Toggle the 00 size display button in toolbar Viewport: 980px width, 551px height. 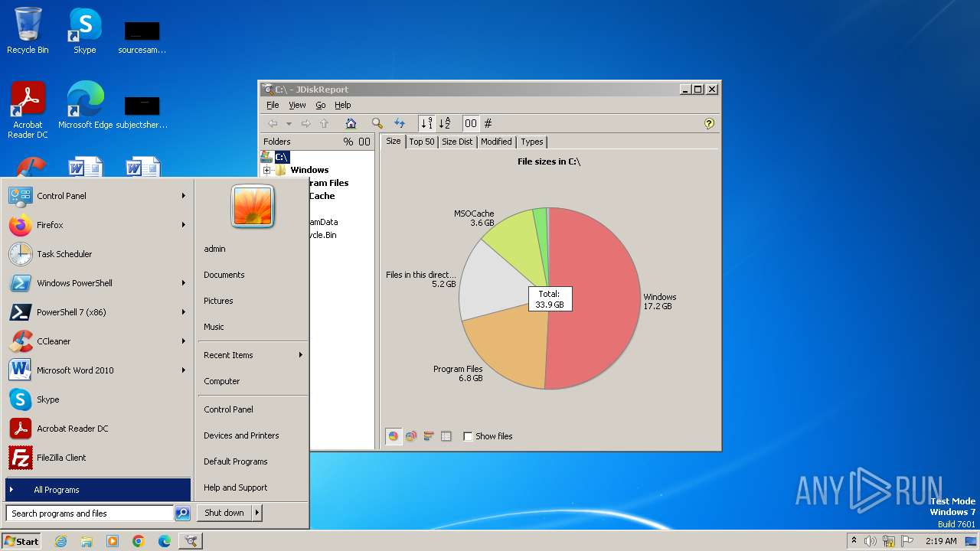point(470,123)
